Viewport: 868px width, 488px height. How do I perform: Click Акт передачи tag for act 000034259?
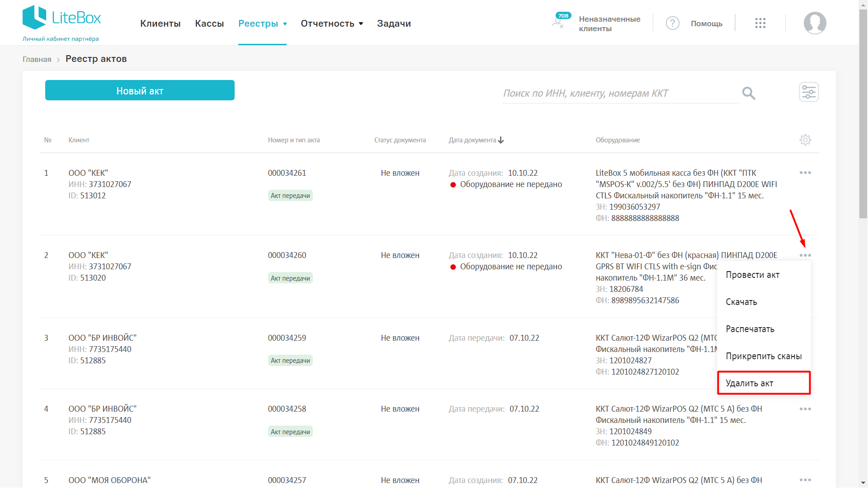[290, 361]
